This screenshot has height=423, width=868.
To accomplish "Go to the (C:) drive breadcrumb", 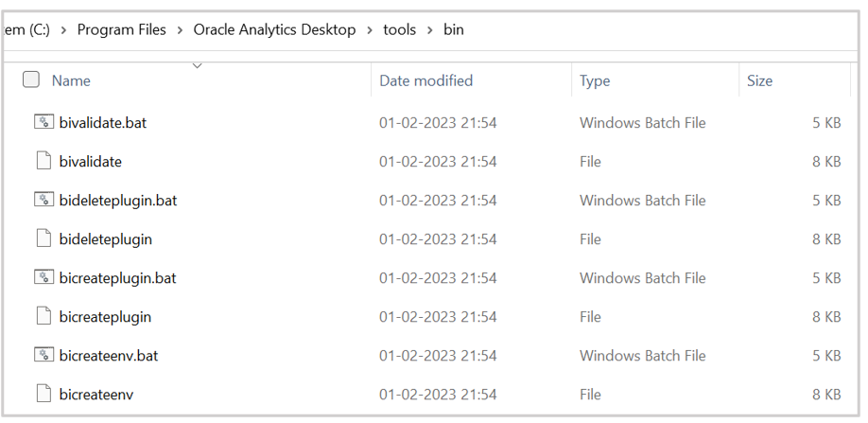I will point(26,30).
